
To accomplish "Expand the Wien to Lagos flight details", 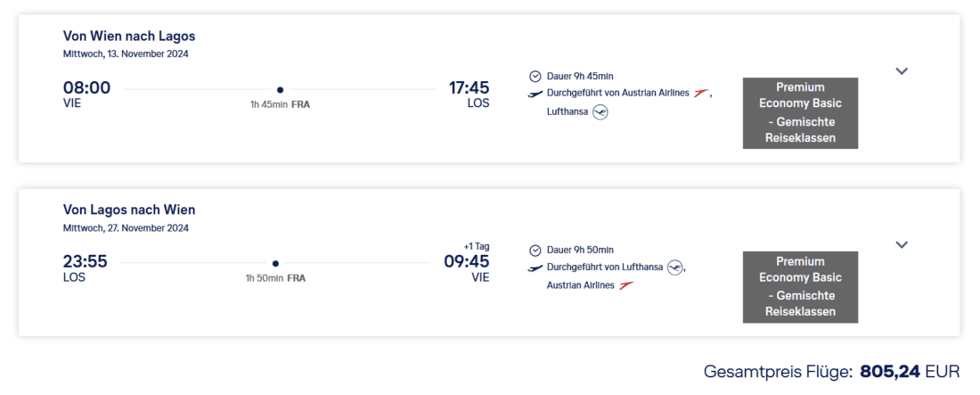I will coord(902,71).
